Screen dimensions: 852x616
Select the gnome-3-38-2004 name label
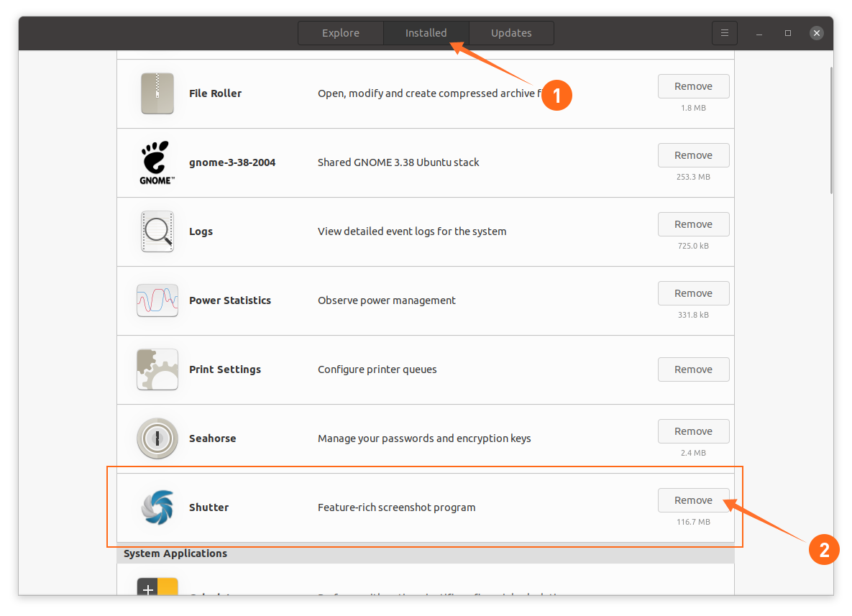[232, 162]
